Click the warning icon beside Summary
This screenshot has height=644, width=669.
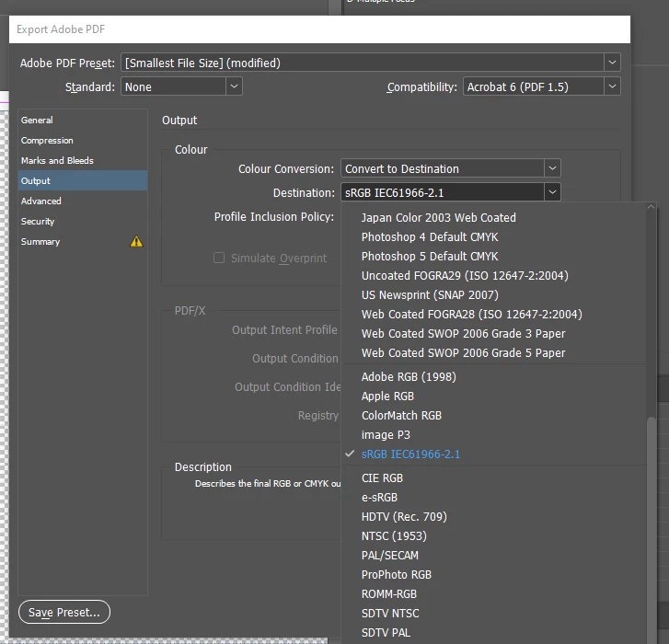tap(136, 241)
